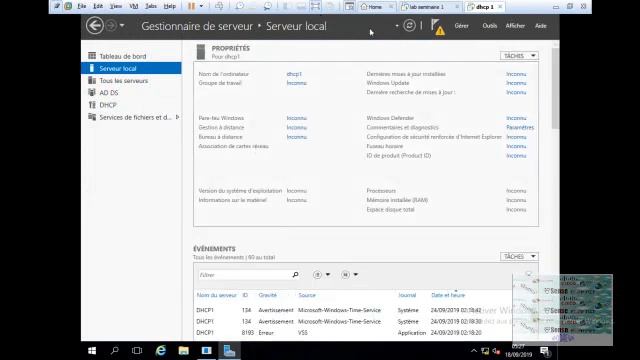Click the Inconnu link for Fuseau horaire

tap(516, 146)
